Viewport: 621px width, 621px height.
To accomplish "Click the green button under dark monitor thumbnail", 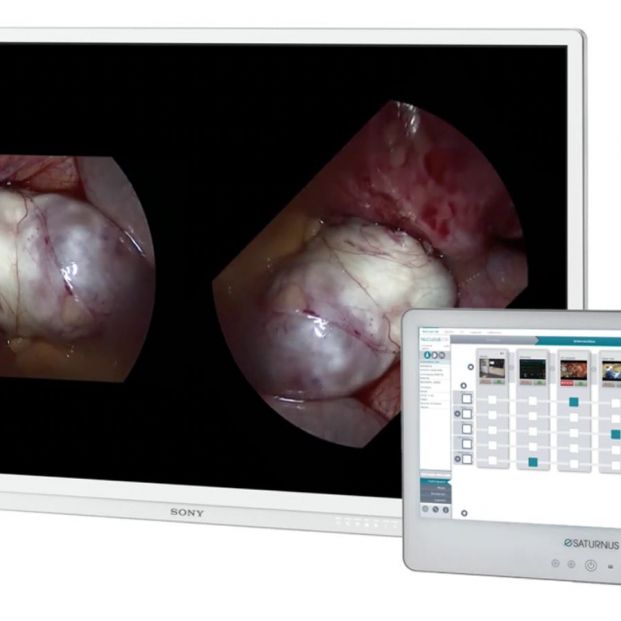I will pos(540,382).
